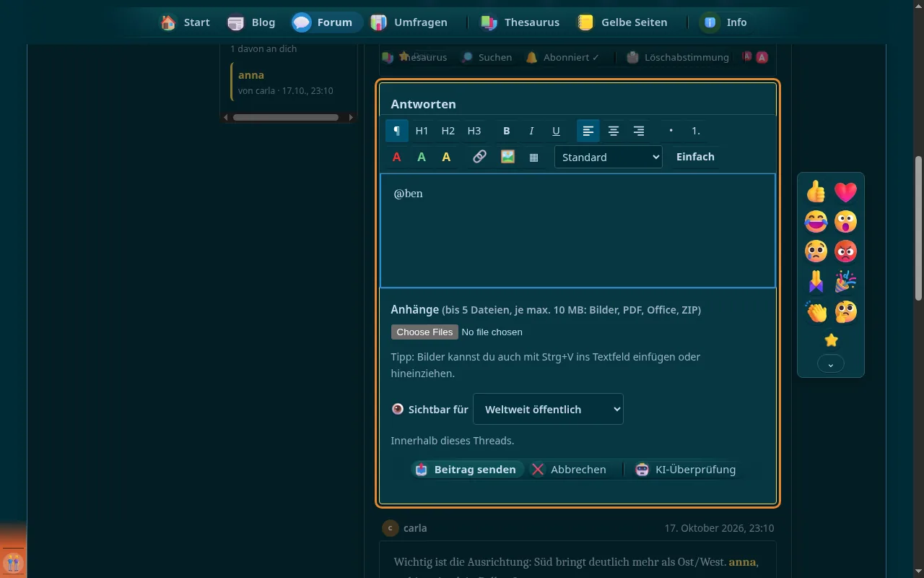Viewport: 924px width, 578px height.
Task: Expand more emojis with the chevron
Action: [x=831, y=365]
